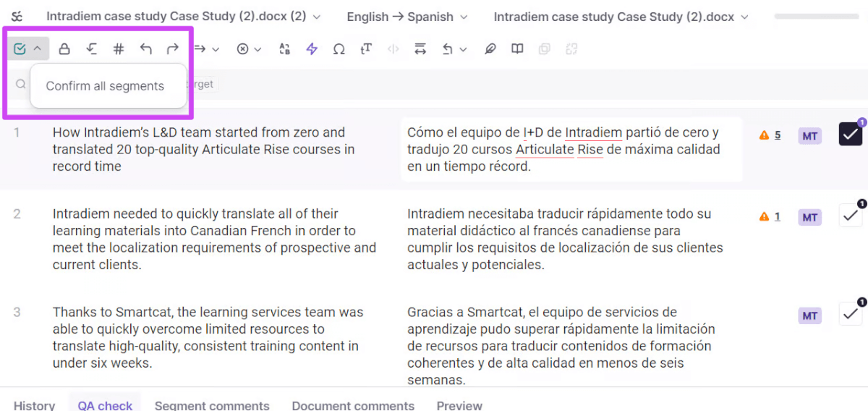Confirm segment 2 using its checkmark box

pyautogui.click(x=851, y=216)
